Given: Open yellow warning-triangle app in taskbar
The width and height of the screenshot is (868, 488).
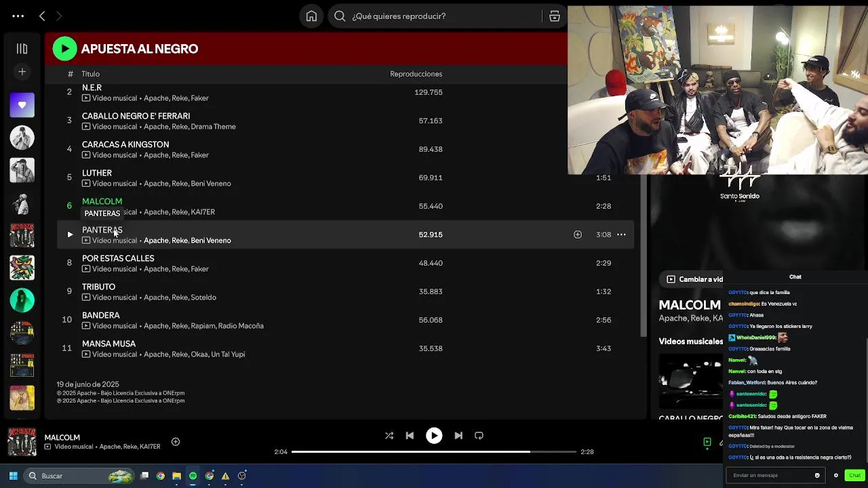Looking at the screenshot, I should click(226, 476).
